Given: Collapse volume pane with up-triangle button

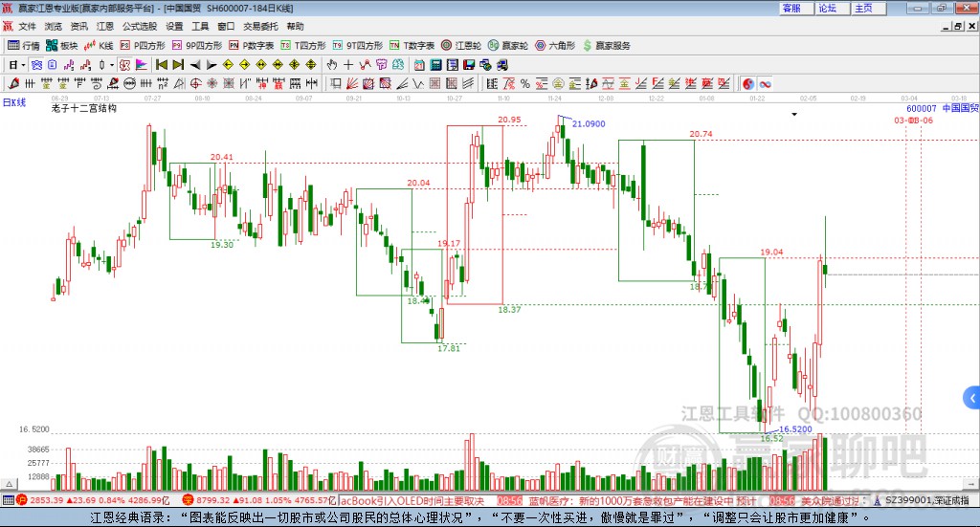Looking at the screenshot, I should 9,484.
